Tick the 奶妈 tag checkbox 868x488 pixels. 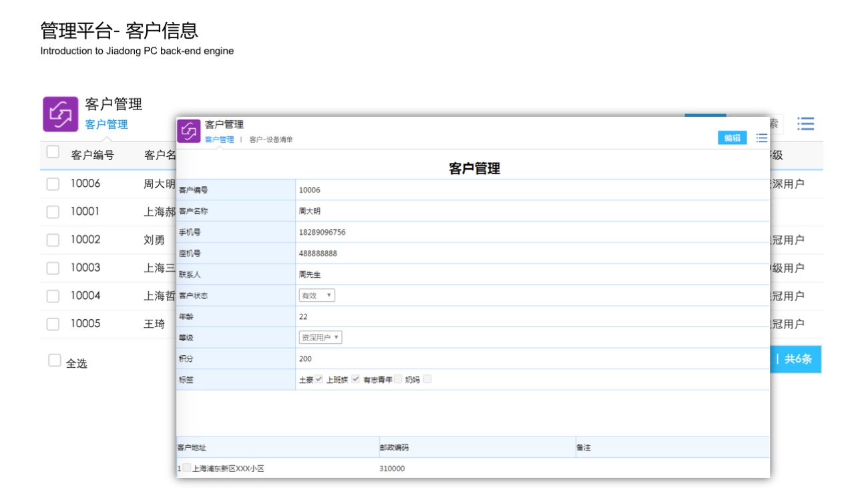[x=427, y=379]
